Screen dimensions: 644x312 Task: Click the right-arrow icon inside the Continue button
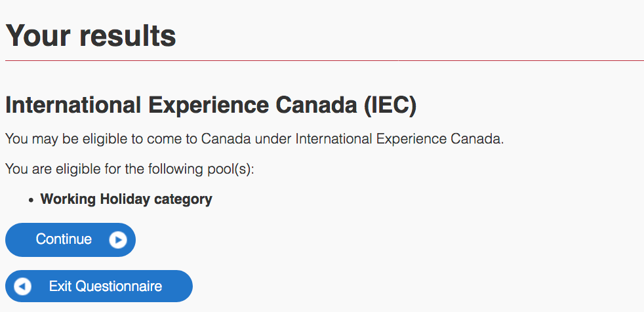click(x=118, y=240)
